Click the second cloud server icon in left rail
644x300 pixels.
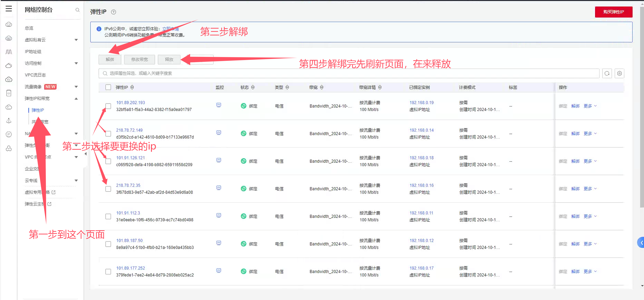pos(9,38)
